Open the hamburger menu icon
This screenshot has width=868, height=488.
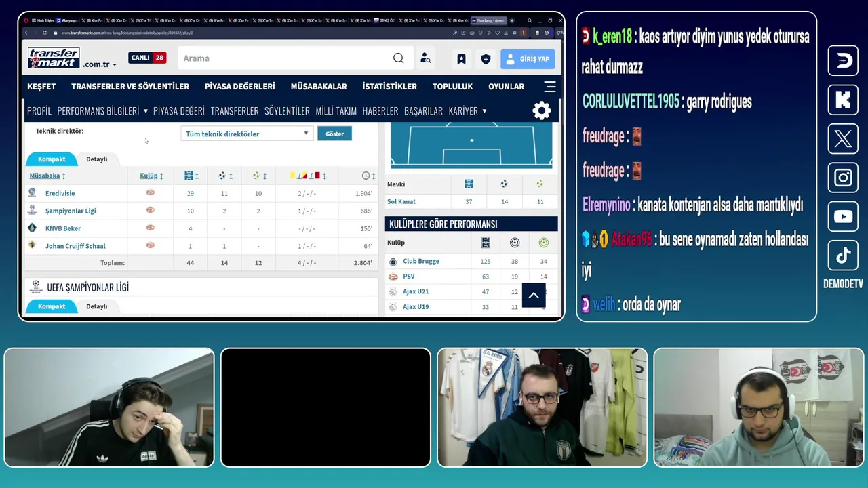pos(550,87)
